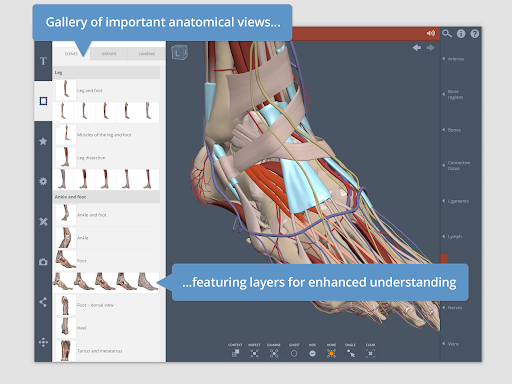Activate the Context tool in bottom toolbar
Screen dimensions: 512x384
tap(235, 351)
